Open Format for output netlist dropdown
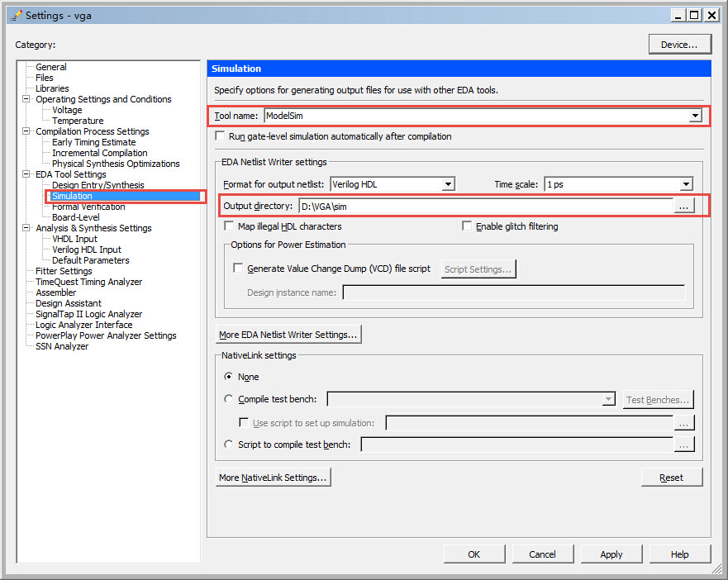728x580 pixels. (448, 184)
